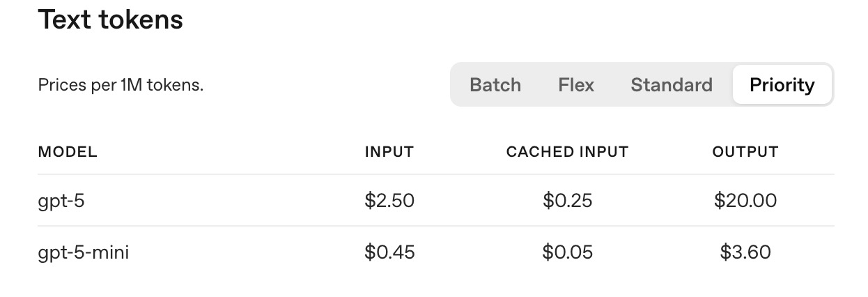Click the OUTPUT column header
Image resolution: width=868 pixels, height=297 pixels.
pyautogui.click(x=745, y=152)
